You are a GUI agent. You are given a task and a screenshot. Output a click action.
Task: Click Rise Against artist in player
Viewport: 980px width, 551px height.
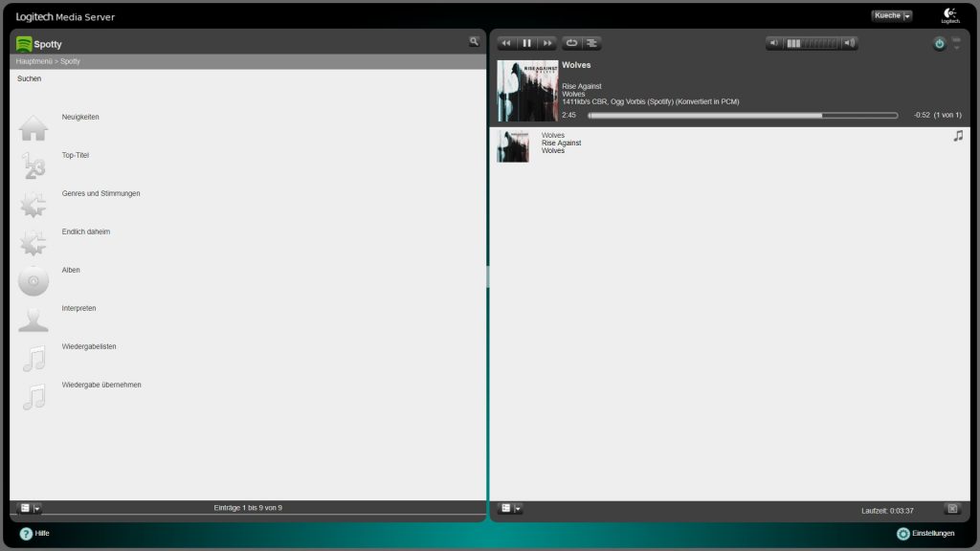coord(581,86)
